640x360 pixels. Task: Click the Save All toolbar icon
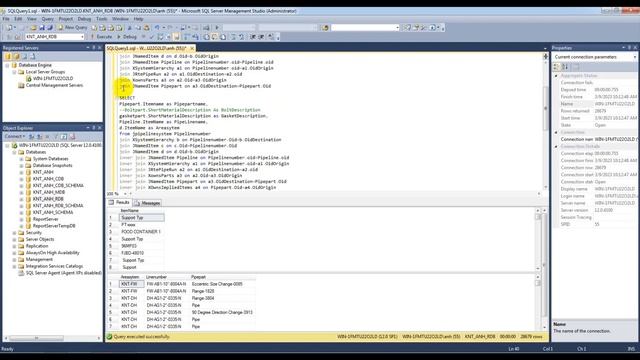[x=50, y=27]
